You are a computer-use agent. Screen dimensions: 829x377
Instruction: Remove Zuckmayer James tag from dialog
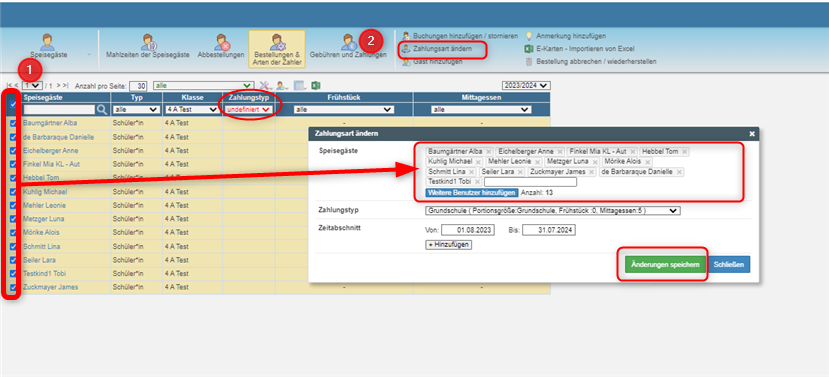click(591, 172)
